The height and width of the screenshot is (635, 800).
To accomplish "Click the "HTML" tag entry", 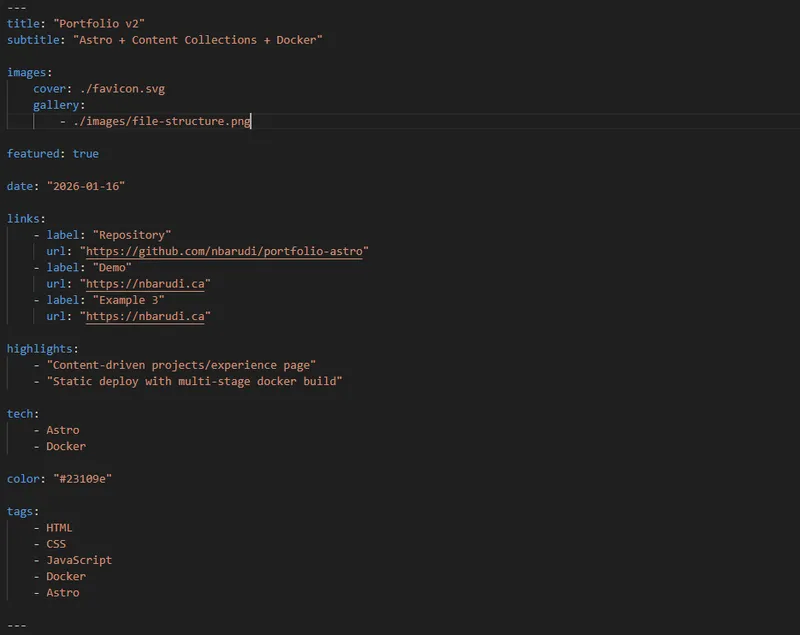I will pyautogui.click(x=57, y=527).
